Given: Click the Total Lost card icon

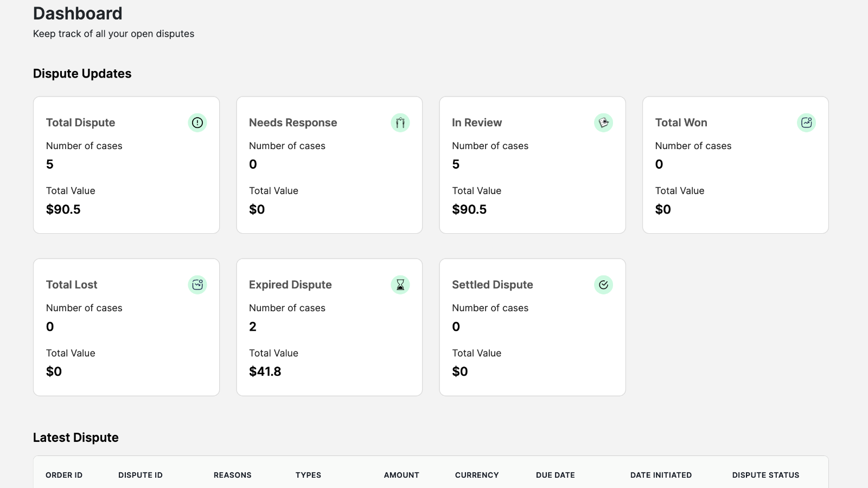Looking at the screenshot, I should pos(197,285).
